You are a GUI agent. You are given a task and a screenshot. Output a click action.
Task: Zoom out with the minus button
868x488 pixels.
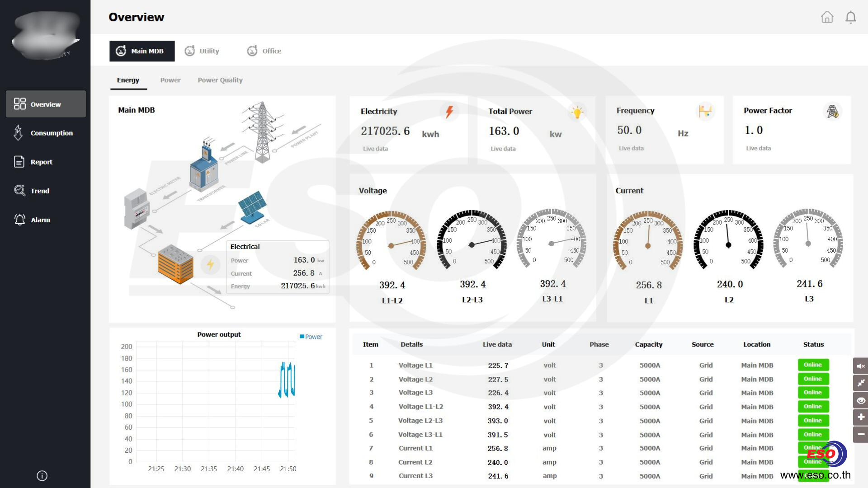pos(860,434)
